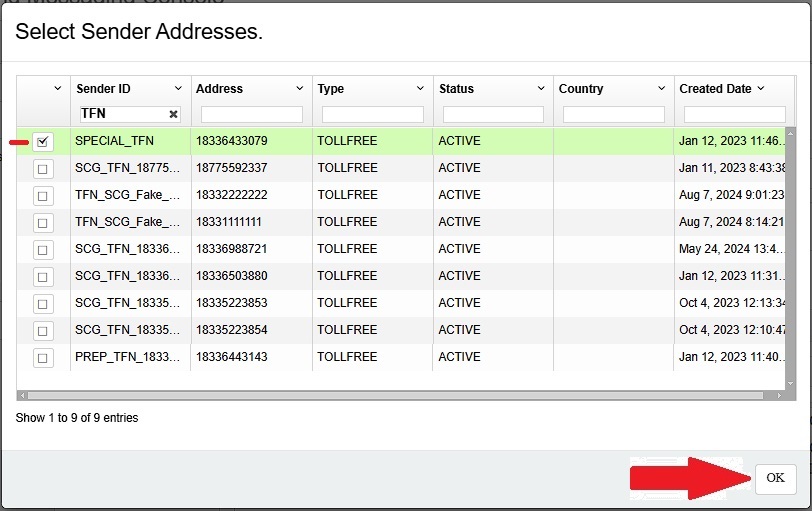
Task: Click the vertical scrollbar down arrow
Action: coord(790,384)
